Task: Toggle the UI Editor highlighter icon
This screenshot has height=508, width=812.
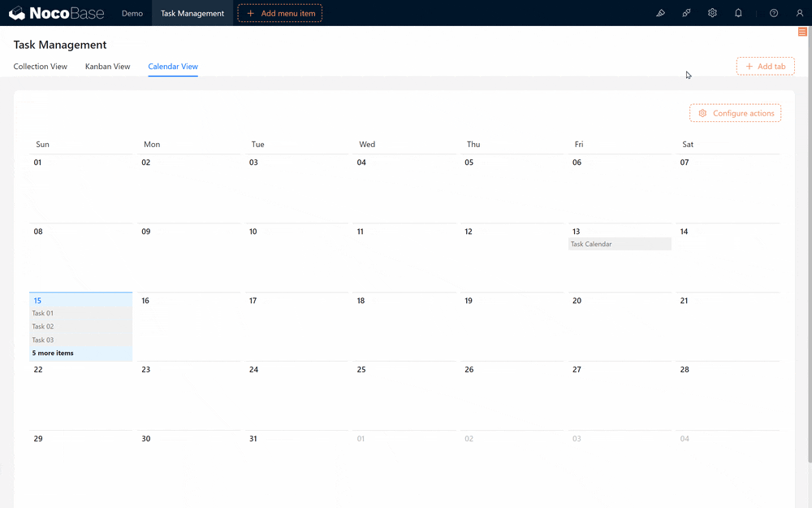Action: coord(660,13)
